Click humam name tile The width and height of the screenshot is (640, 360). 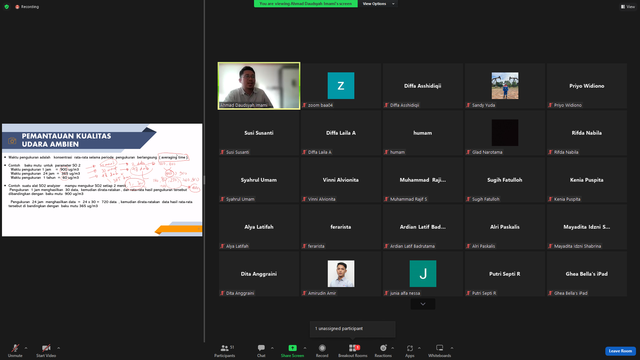[423, 133]
